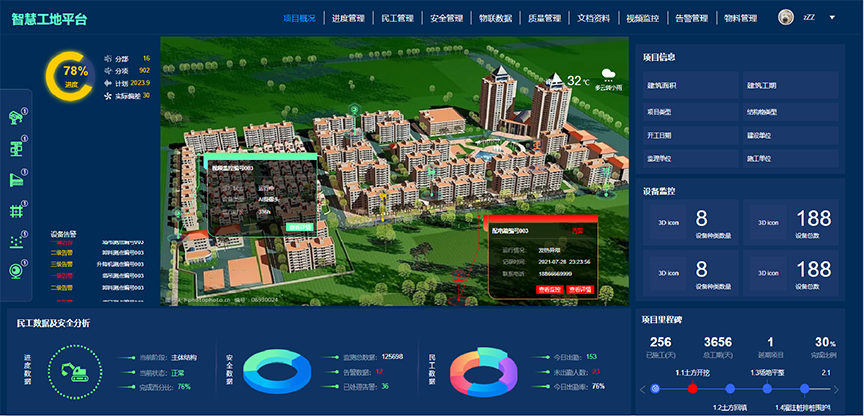Switch to the 安全管理 tab
The width and height of the screenshot is (864, 416).
coord(446,18)
